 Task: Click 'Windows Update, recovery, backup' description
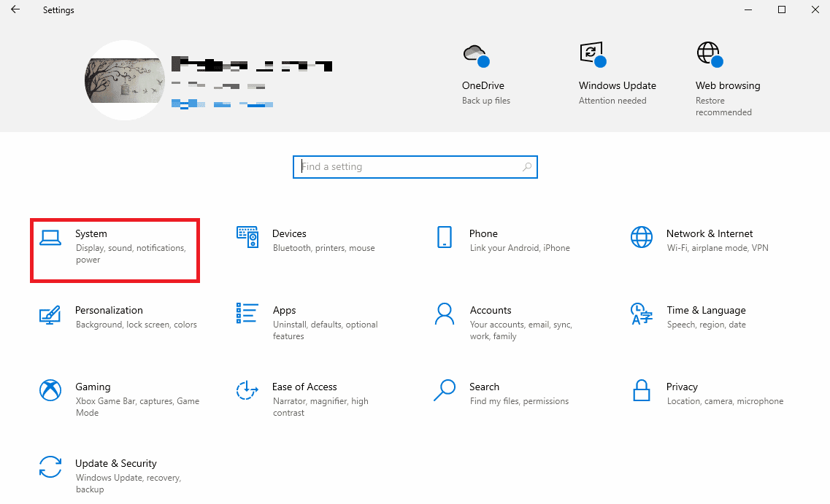pyautogui.click(x=128, y=484)
